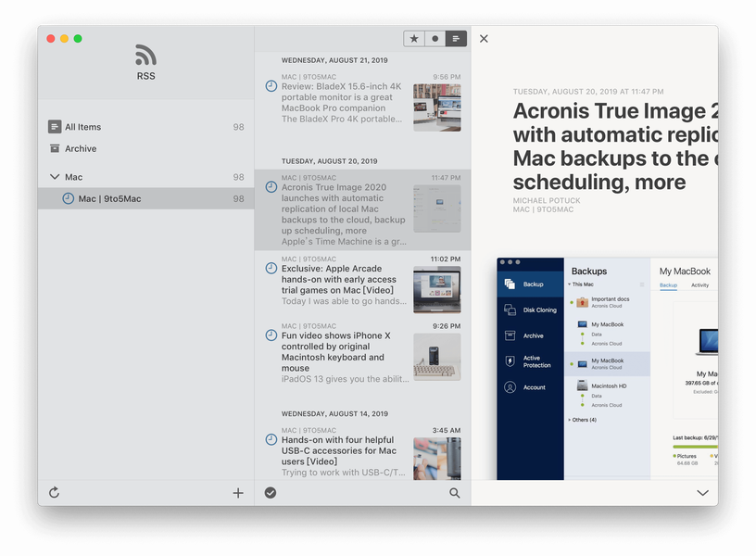This screenshot has width=756, height=556.
Task: Collapse the Mac folder group
Action: point(55,177)
